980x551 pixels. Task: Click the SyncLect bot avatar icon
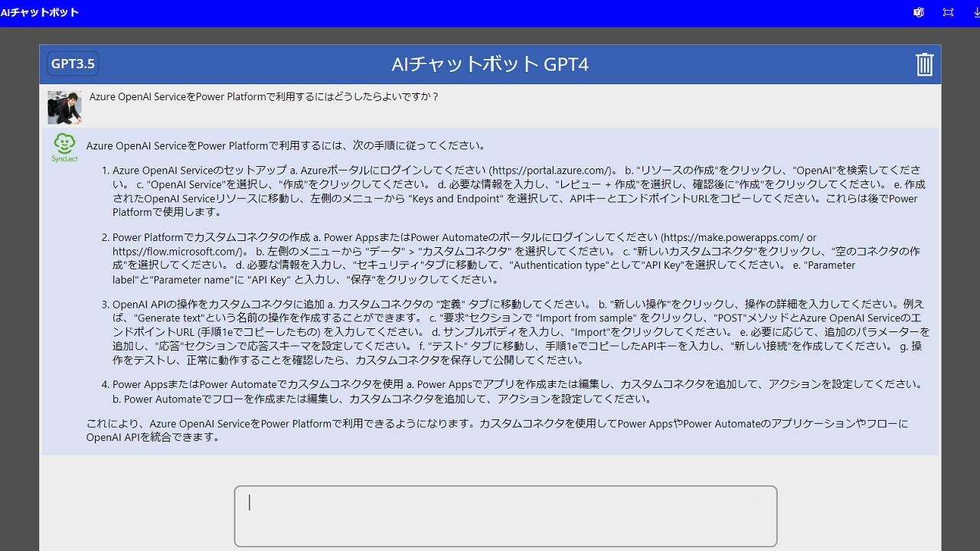(64, 147)
